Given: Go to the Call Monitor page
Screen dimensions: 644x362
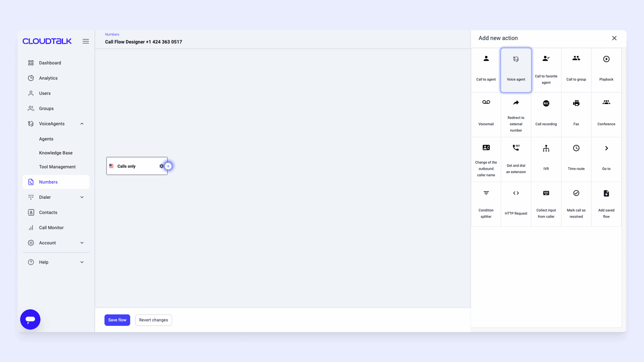Looking at the screenshot, I should (51, 228).
